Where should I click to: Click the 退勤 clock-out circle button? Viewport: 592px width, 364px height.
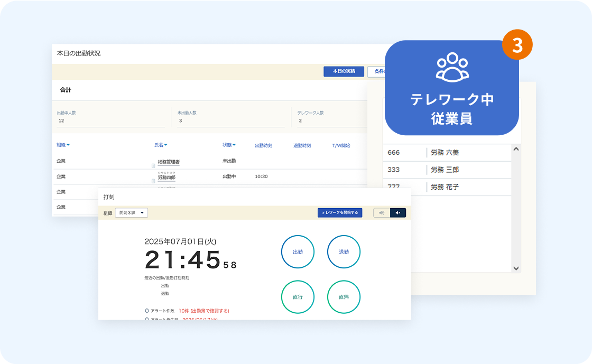pos(344,252)
